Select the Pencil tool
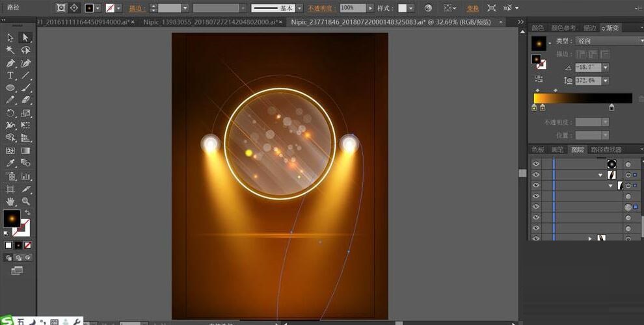644x325 pixels. (x=10, y=100)
